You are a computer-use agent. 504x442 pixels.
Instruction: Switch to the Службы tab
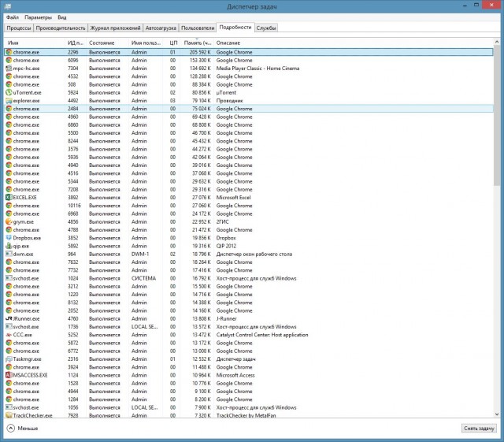(266, 28)
